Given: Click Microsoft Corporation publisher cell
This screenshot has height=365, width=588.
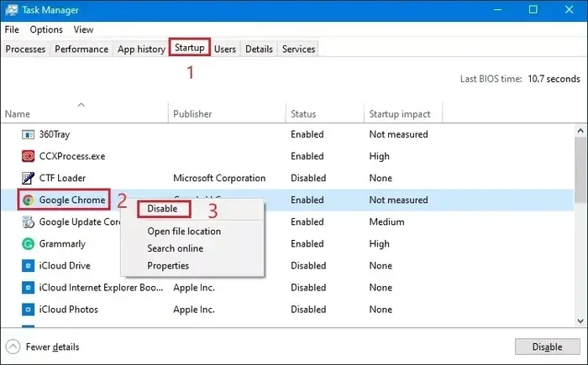Looking at the screenshot, I should [x=219, y=178].
